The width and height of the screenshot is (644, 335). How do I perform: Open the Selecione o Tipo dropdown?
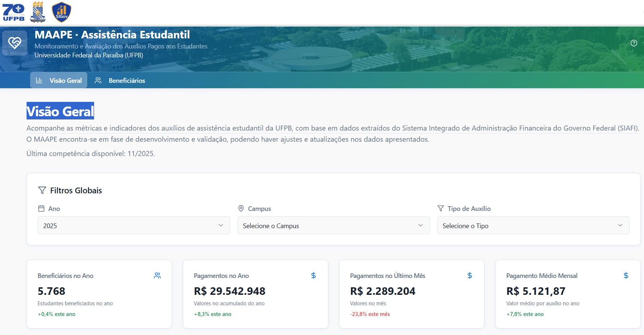533,225
